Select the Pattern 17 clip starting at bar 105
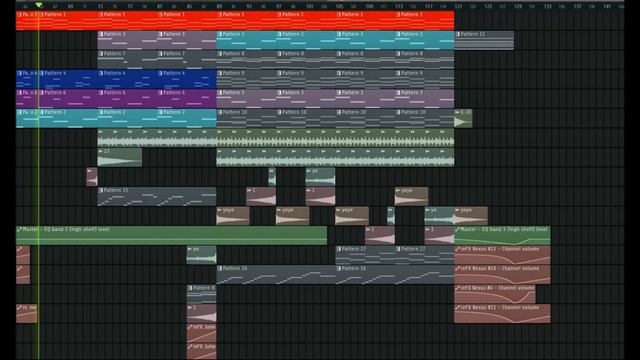Viewport: 640px width, 360px height. (365, 255)
